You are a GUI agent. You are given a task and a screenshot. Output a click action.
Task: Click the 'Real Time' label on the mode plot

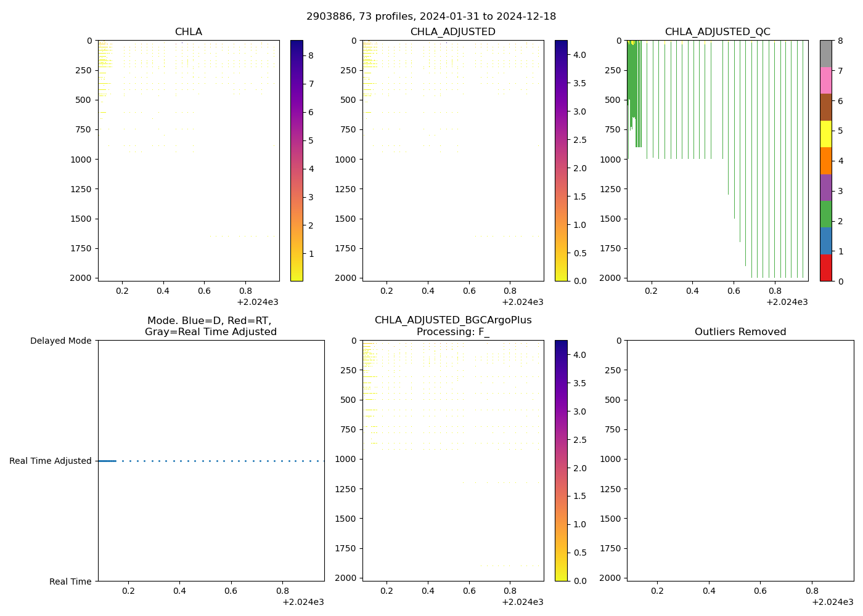pyautogui.click(x=70, y=582)
